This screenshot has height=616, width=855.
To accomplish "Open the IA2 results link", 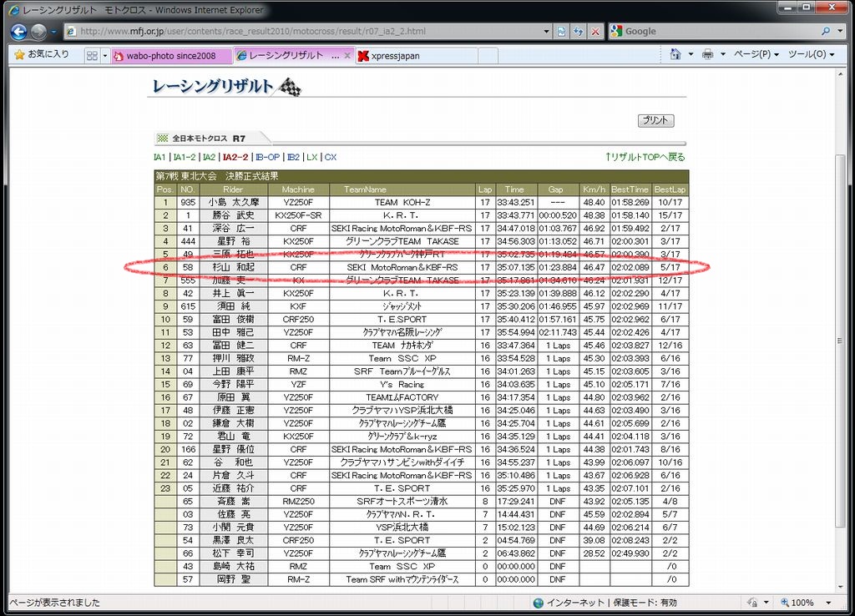I will point(209,157).
